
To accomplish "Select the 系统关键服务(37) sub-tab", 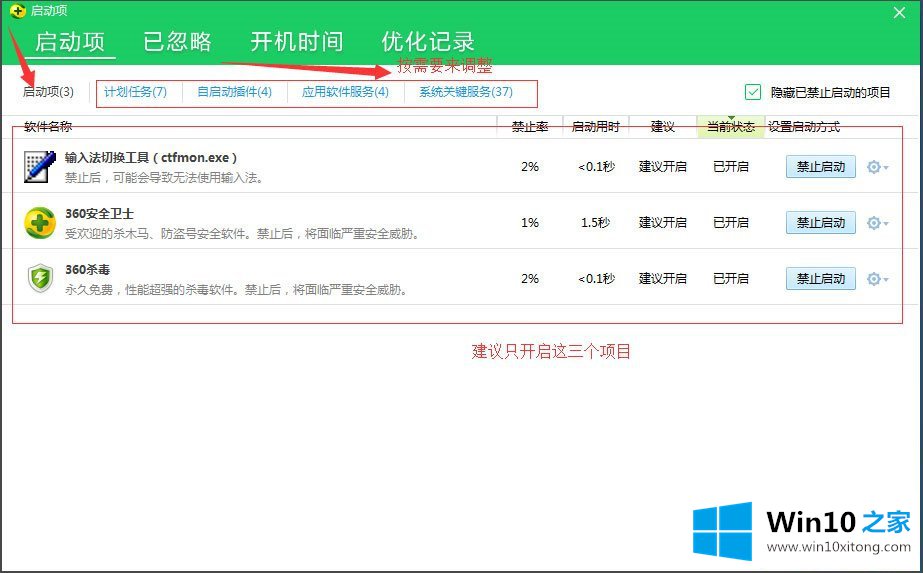I will click(466, 92).
